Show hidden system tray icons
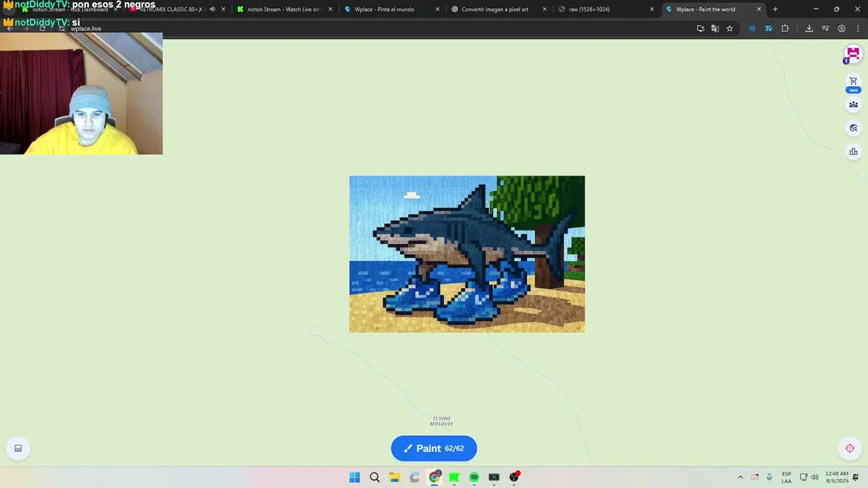Viewport: 868px width, 488px height. click(740, 477)
